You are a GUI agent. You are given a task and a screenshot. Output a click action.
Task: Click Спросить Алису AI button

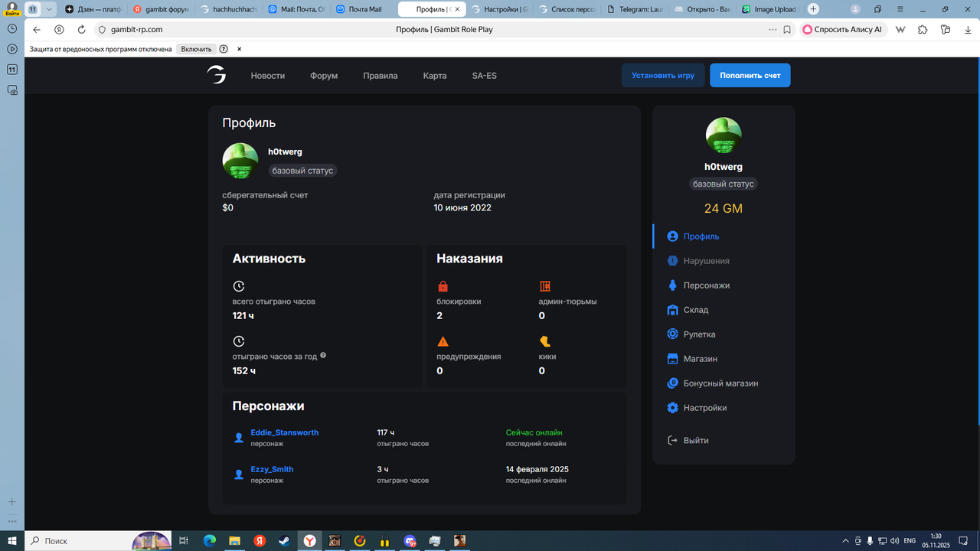tap(842, 30)
